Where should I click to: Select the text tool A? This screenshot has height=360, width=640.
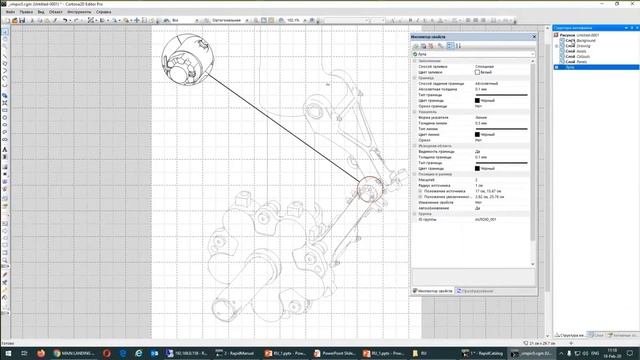pyautogui.click(x=5, y=150)
